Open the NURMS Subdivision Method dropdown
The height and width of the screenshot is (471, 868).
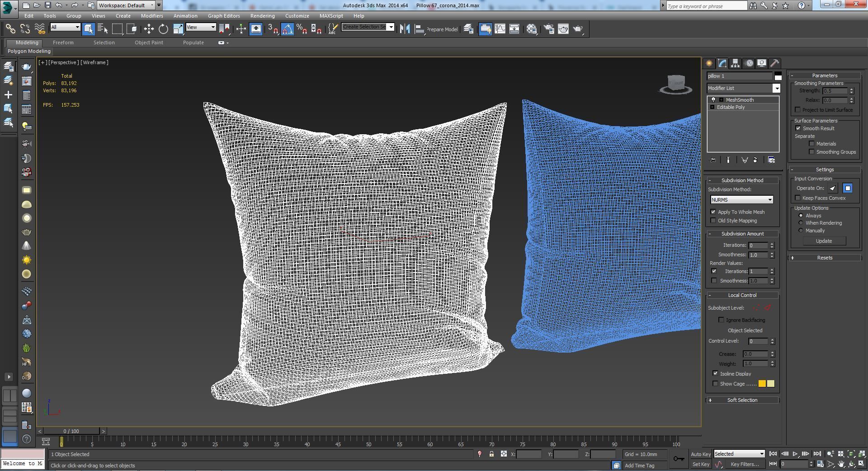742,200
